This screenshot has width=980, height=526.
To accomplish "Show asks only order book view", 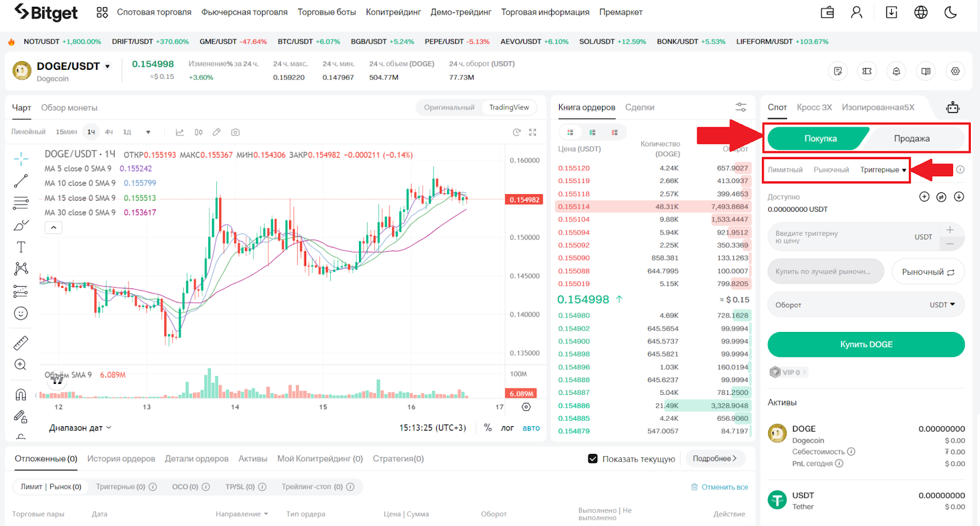I will 614,132.
